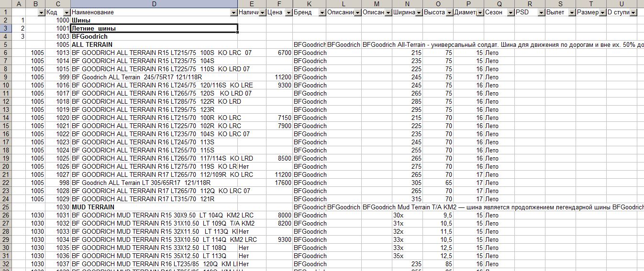Image resolution: width=644 pixels, height=271 pixels.
Task: Click the Select All corner box
Action: (5, 4)
